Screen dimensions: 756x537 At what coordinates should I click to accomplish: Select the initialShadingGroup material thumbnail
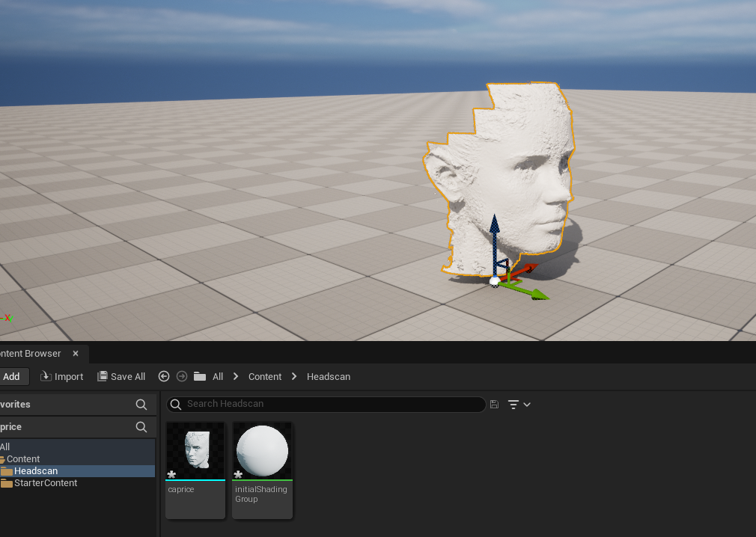(x=262, y=451)
